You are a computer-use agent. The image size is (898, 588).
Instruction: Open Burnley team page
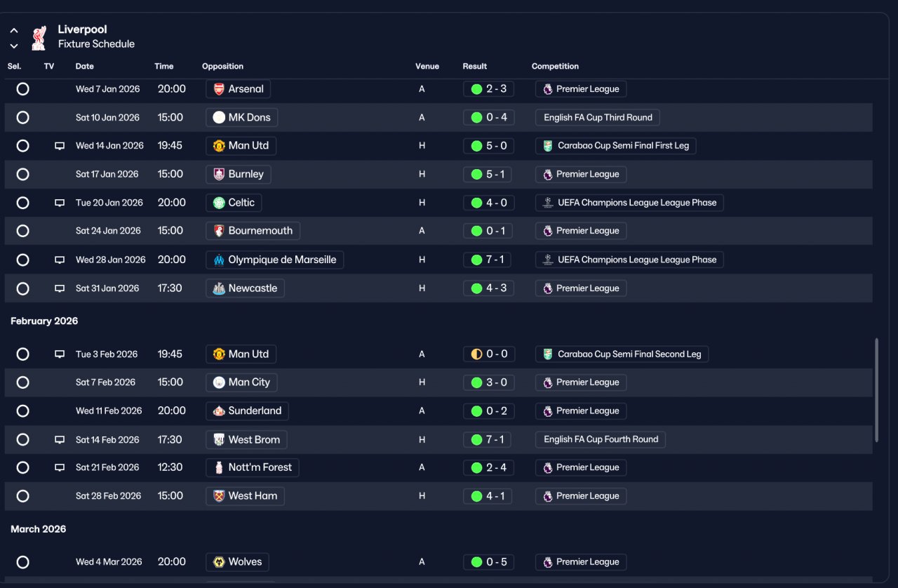point(239,174)
